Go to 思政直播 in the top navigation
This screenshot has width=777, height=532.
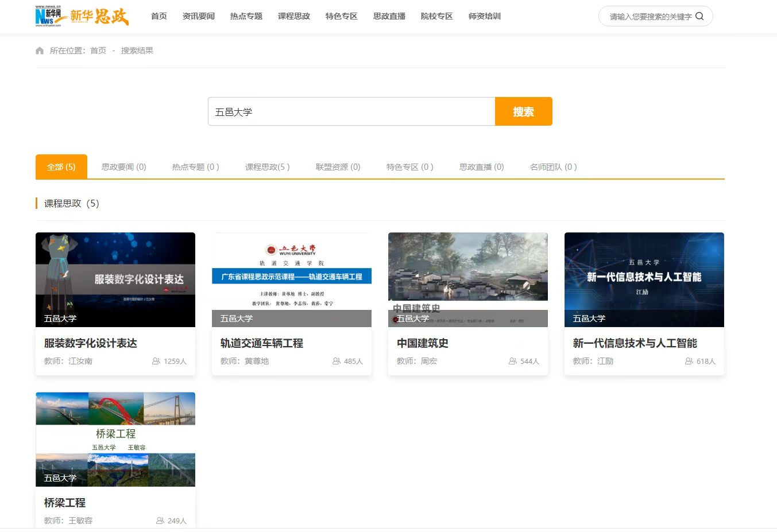[389, 16]
